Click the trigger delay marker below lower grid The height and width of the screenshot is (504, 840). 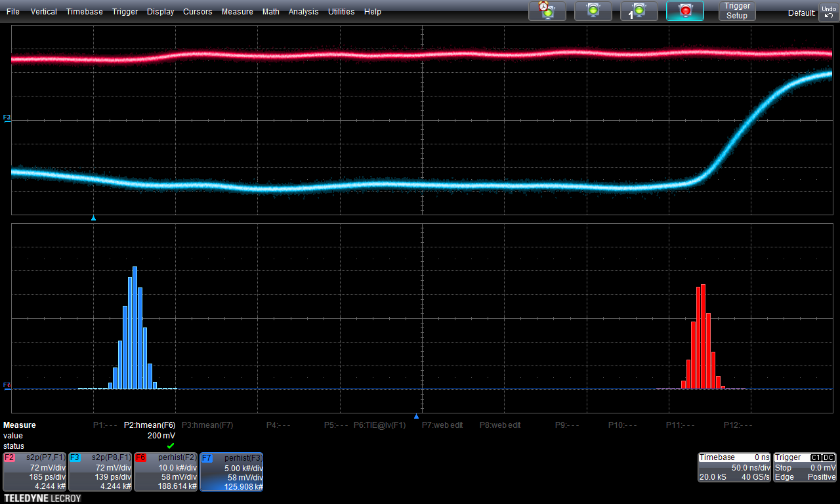pos(416,416)
